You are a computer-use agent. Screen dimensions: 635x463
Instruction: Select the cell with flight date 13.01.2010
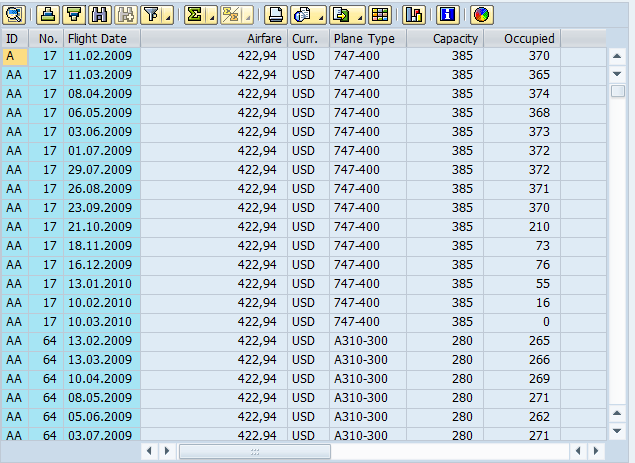tap(101, 284)
